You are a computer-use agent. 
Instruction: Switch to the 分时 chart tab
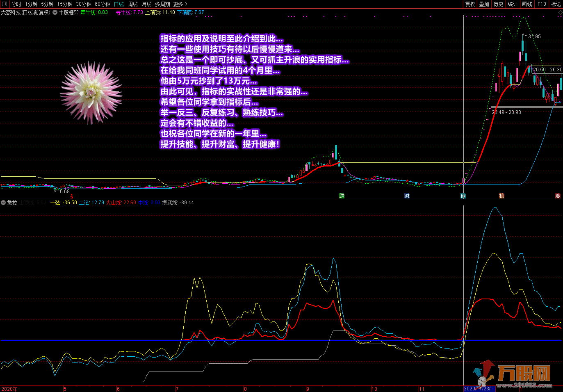point(16,4)
